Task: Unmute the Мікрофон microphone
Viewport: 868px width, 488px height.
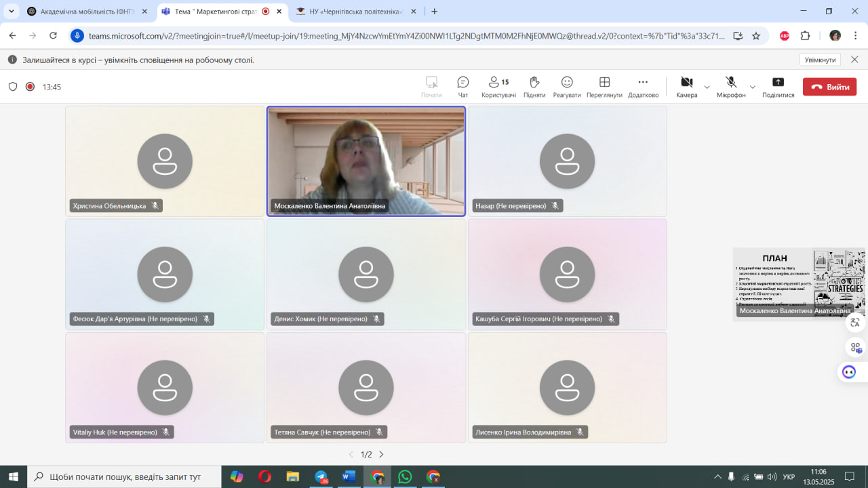Action: pos(731,87)
